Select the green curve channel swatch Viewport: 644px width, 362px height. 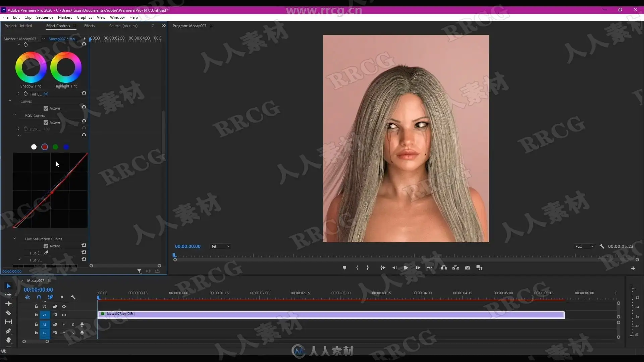pos(55,147)
